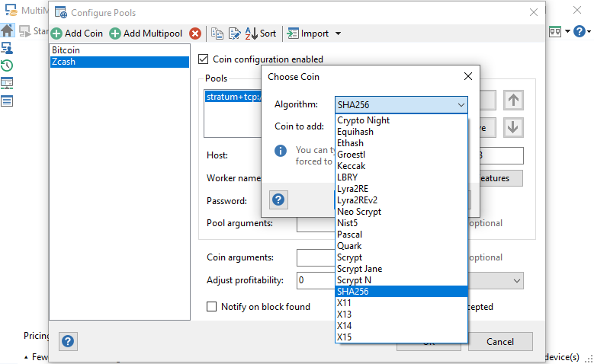Click the help icon in Configure Pools footer
Image resolution: width=594 pixels, height=364 pixels.
68,341
